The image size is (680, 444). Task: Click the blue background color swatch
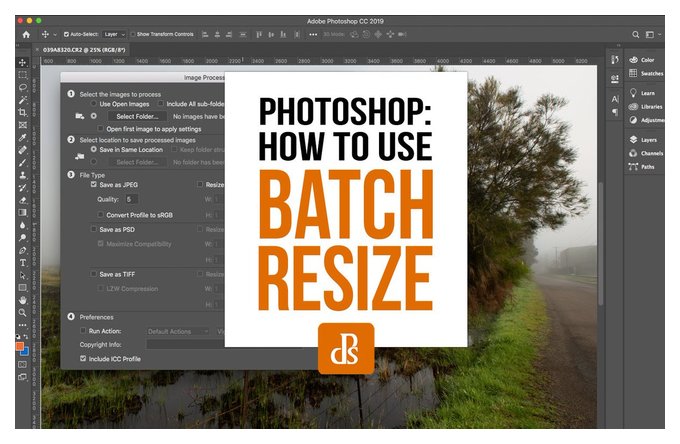[x=25, y=352]
